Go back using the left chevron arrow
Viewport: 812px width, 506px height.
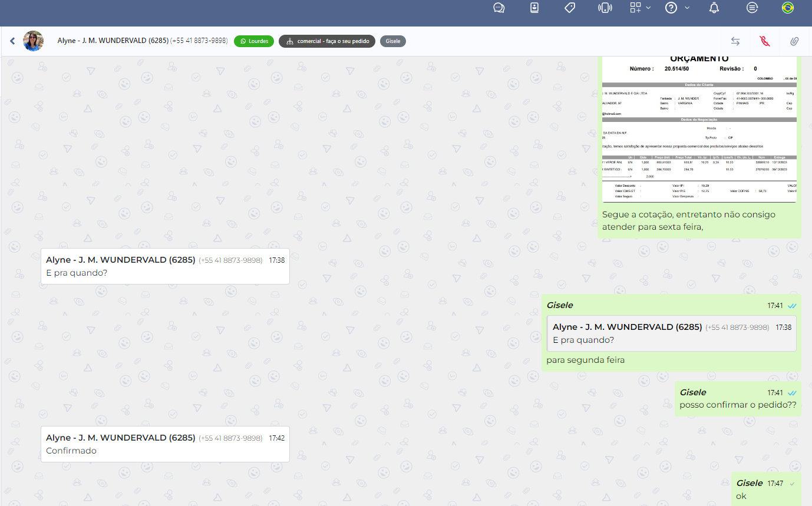pyautogui.click(x=12, y=41)
